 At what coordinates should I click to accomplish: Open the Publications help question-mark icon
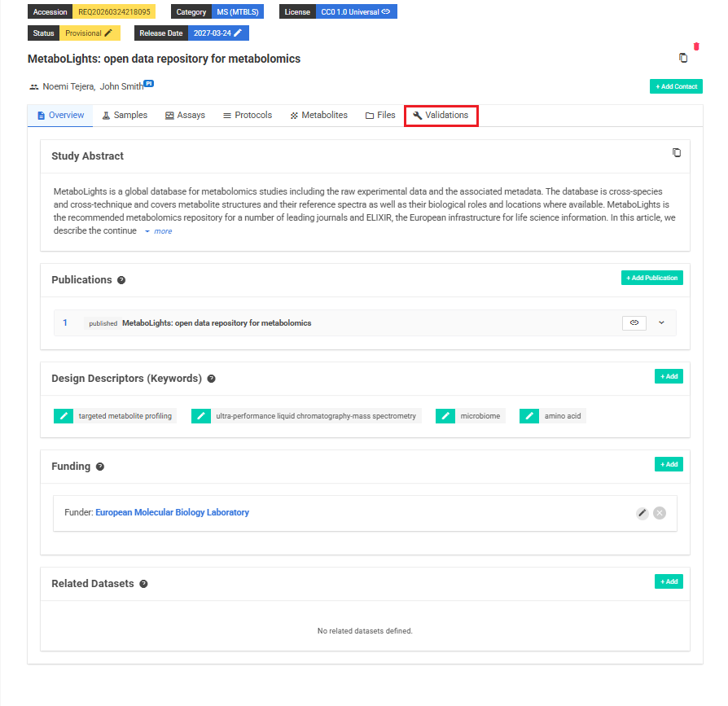[x=121, y=280]
